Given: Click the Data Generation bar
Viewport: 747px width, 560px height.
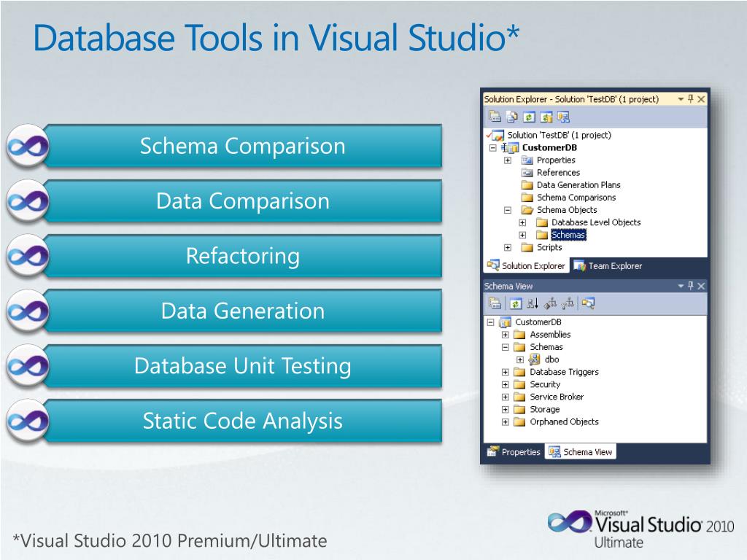Looking at the screenshot, I should click(x=242, y=311).
